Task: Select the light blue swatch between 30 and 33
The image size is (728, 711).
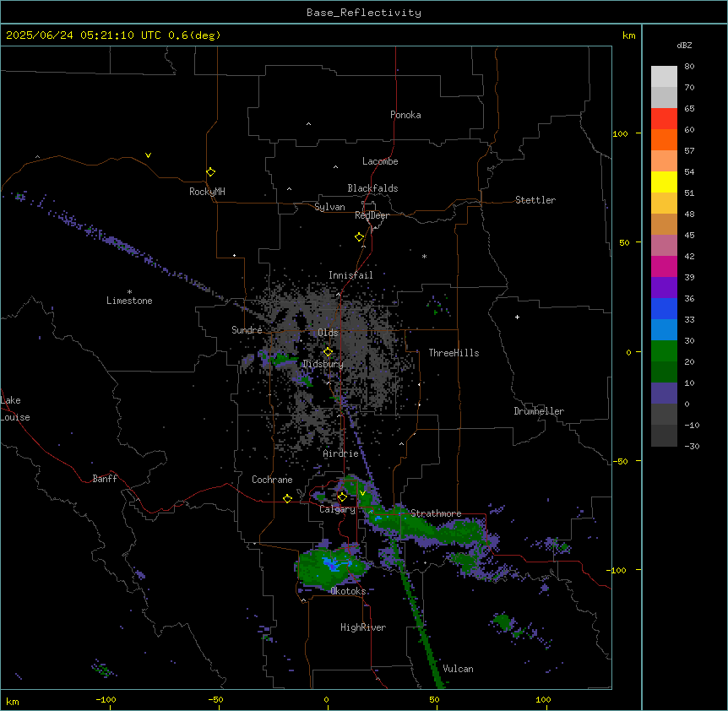Action: 664,330
